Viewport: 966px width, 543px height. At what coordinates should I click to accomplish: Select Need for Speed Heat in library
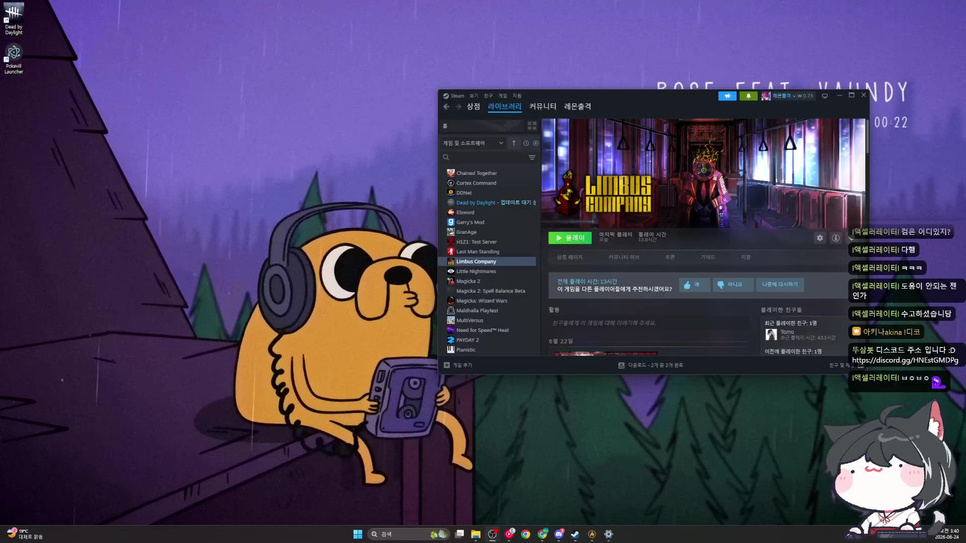click(x=491, y=330)
